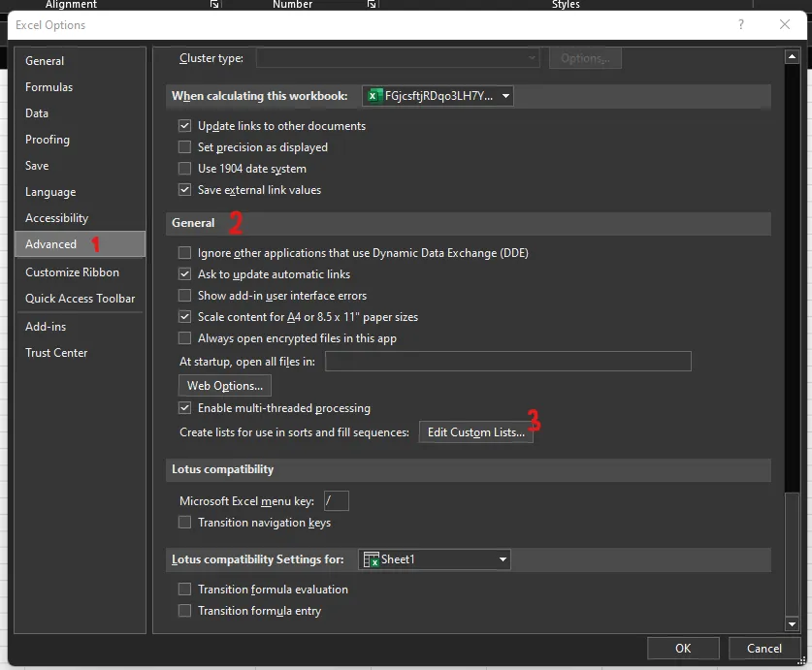This screenshot has height=670, width=812.
Task: Check Ignore other applications that use DDE
Action: [x=185, y=253]
